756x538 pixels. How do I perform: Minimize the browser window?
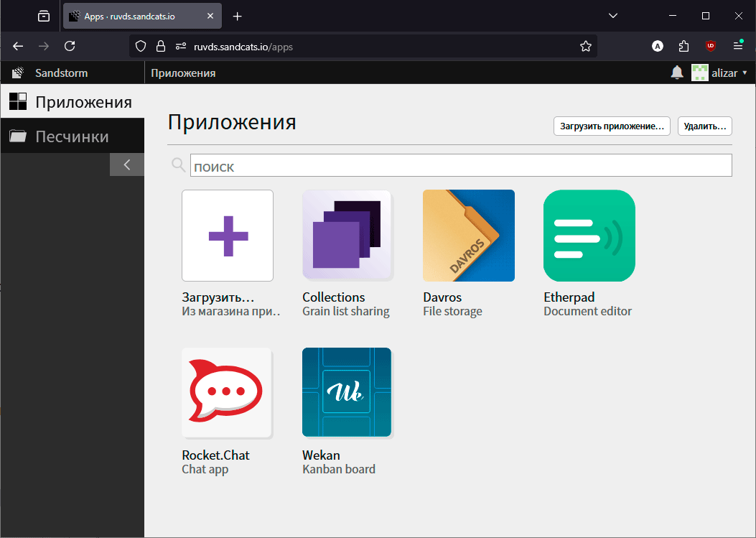[673, 16]
